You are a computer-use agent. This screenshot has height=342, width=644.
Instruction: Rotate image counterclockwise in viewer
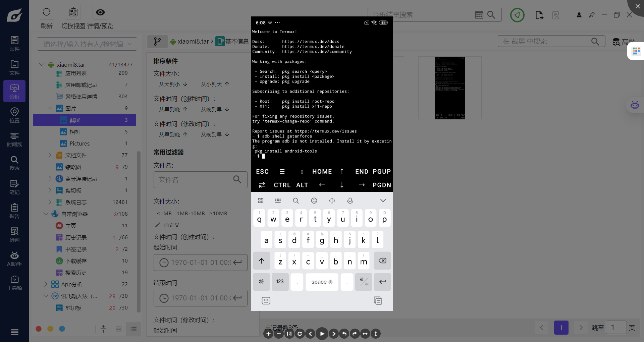click(344, 334)
